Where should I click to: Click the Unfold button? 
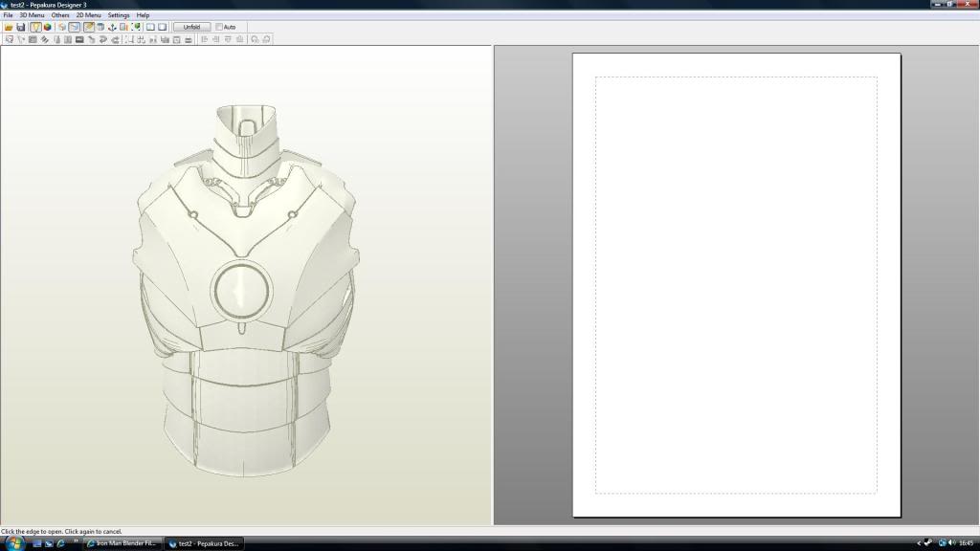[191, 27]
